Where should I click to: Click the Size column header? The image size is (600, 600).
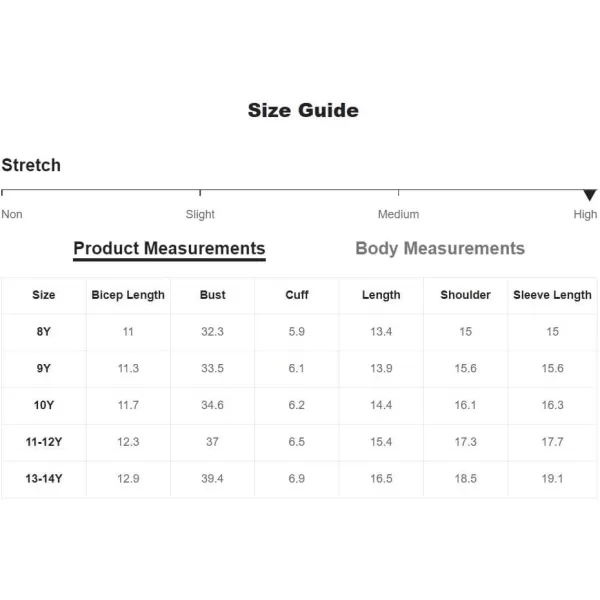(44, 295)
